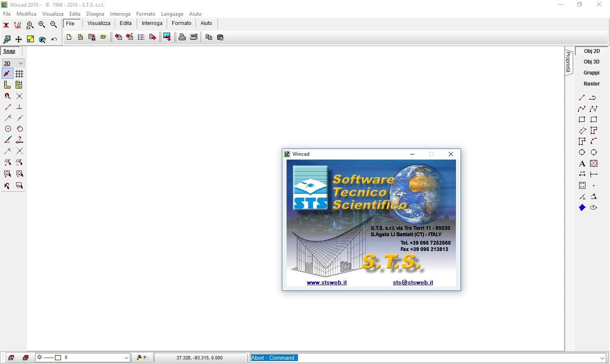Viewport: 610px width, 364px height.
Task: Click the red X cancel icon in top-left toolbar
Action: pos(6,25)
